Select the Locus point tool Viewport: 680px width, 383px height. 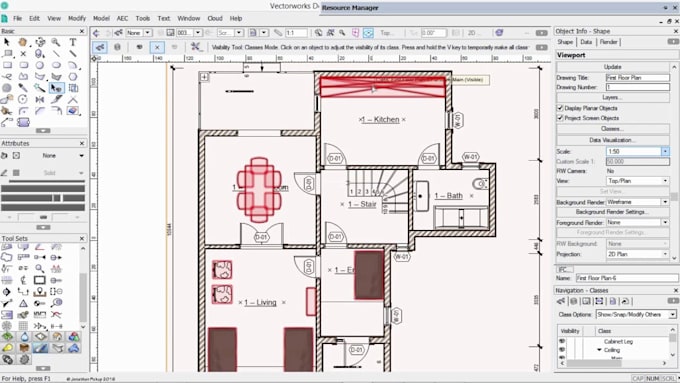23,54
